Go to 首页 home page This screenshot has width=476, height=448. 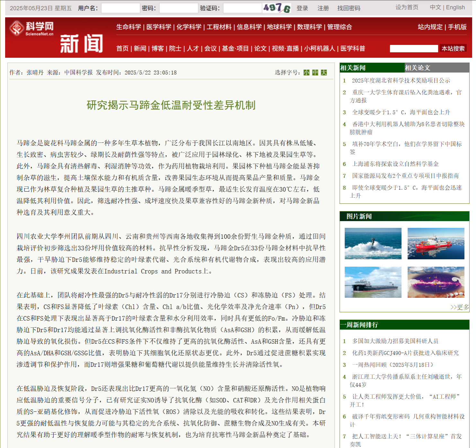pos(122,48)
